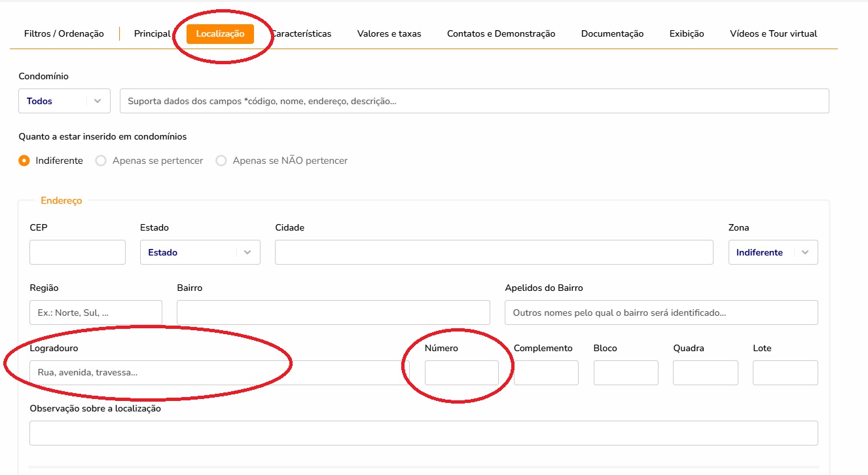Focus the Número input box
Image resolution: width=868 pixels, height=475 pixels.
pos(461,373)
